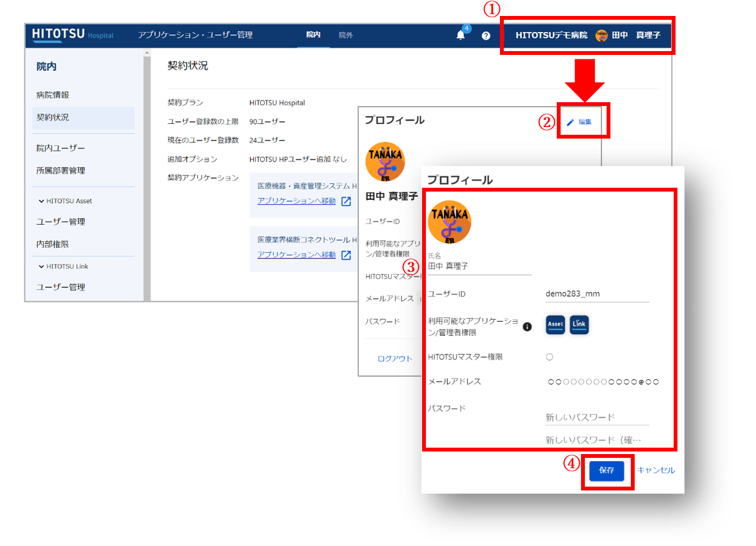Click the 新しいパスワード input field

(597, 418)
